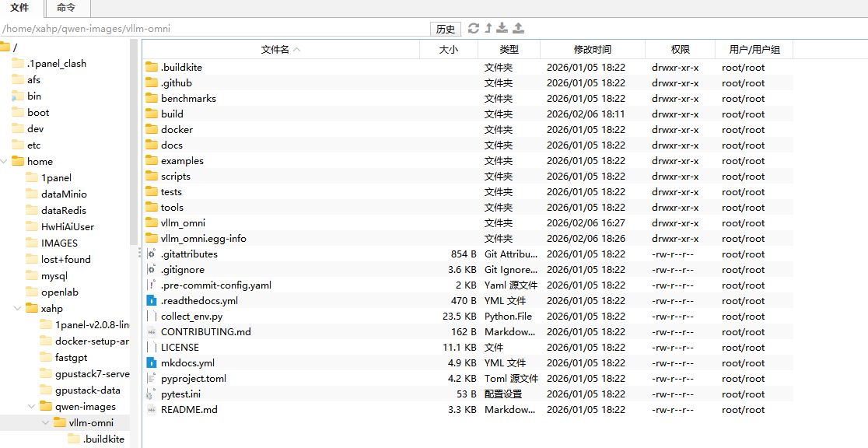Select the bin tree folder
Viewport: 868px width, 448px height.
34,96
